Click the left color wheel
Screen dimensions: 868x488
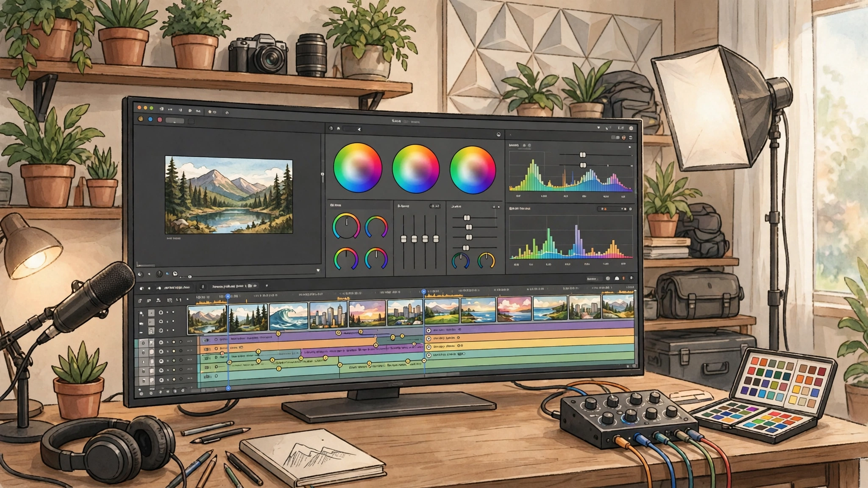358,168
